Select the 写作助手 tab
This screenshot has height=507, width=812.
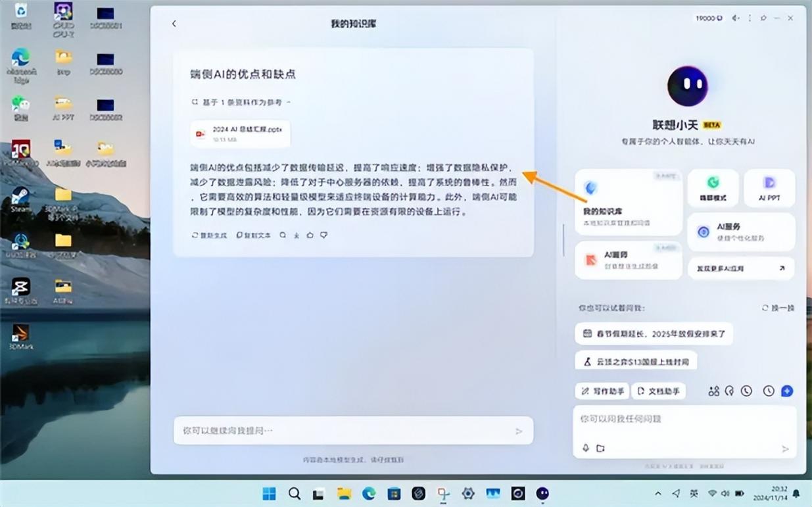[x=602, y=391]
